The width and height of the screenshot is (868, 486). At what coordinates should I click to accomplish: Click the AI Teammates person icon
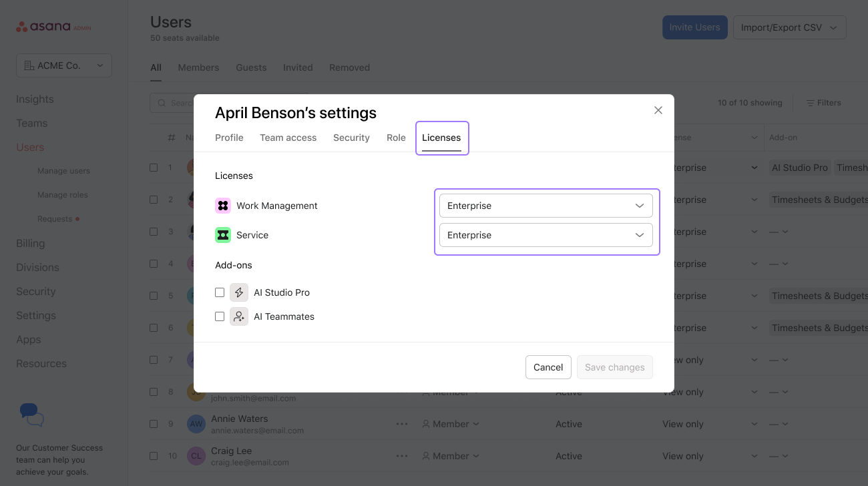point(239,316)
